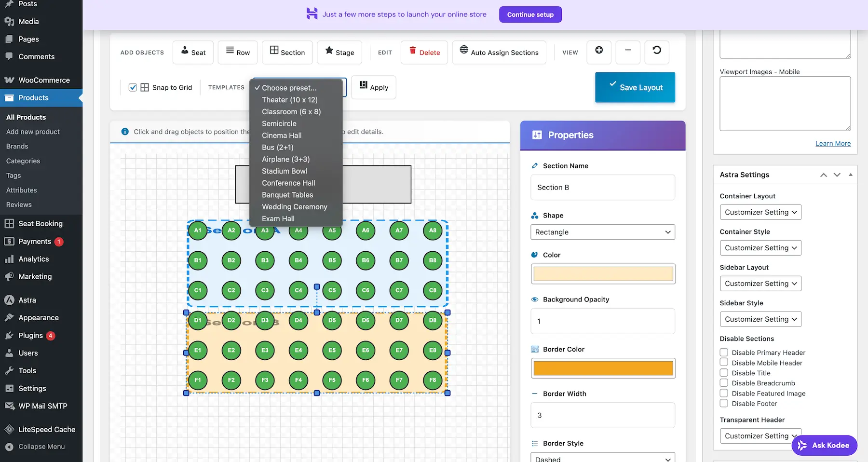The height and width of the screenshot is (462, 868).
Task: Open the Border Color swatch
Action: coord(603,368)
